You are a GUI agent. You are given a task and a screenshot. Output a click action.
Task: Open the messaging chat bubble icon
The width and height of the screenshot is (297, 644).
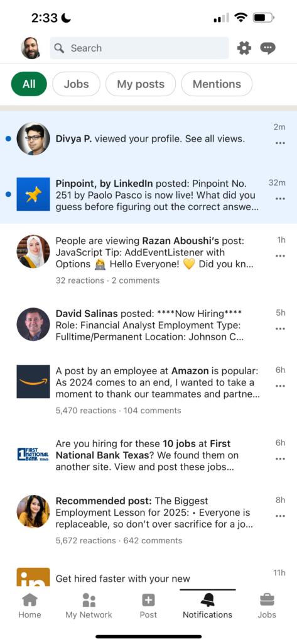[268, 48]
